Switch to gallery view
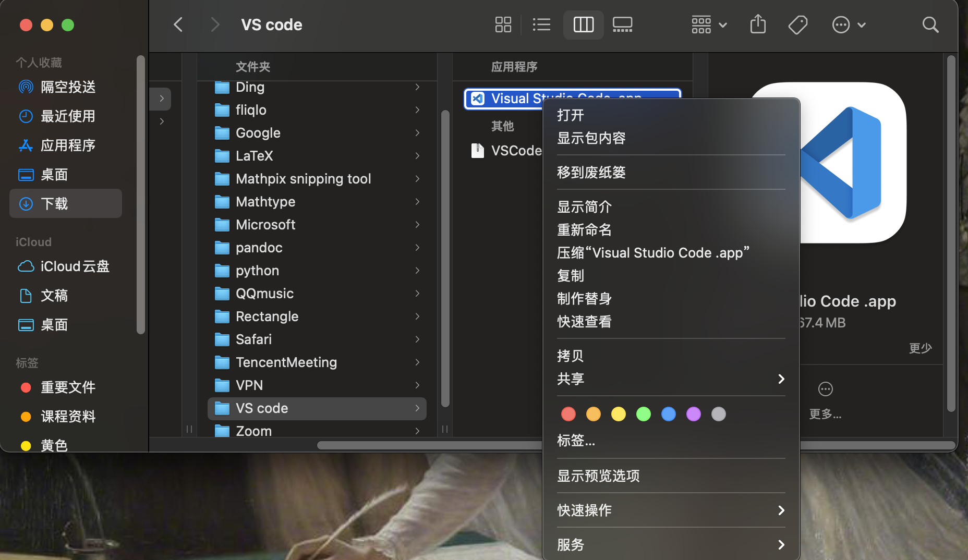The image size is (968, 560). click(x=622, y=25)
